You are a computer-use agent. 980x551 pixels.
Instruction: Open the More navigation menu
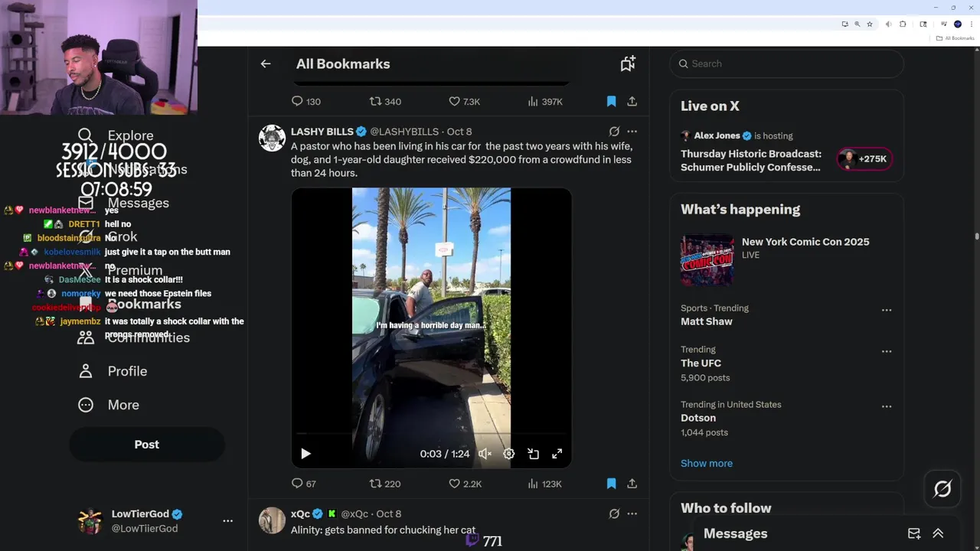pos(122,405)
